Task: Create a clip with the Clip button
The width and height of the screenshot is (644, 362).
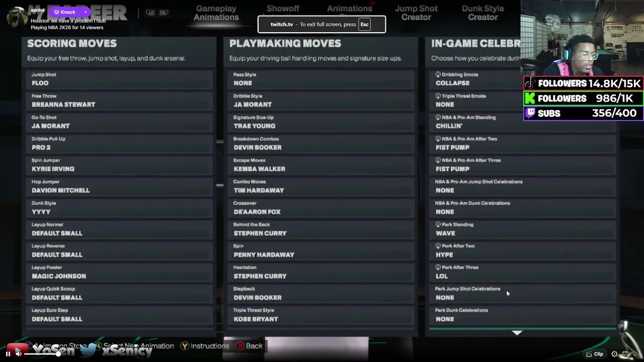Action: 594,354
